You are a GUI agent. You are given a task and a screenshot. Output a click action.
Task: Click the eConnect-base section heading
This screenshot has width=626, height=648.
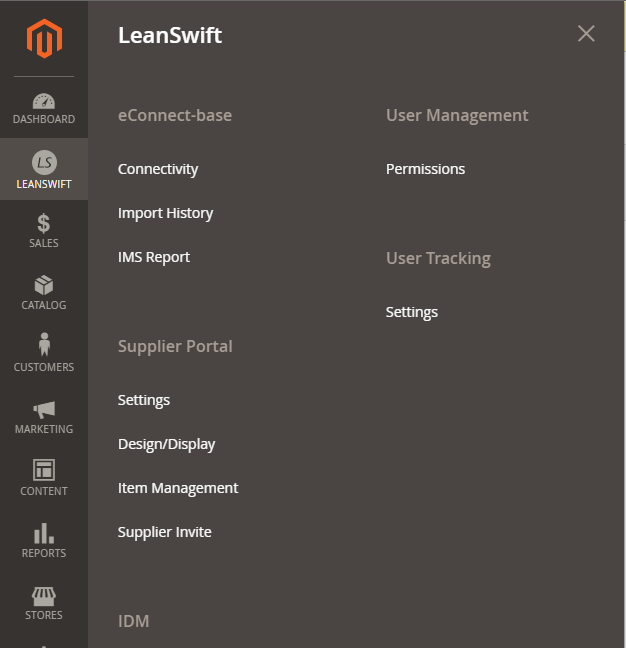175,115
